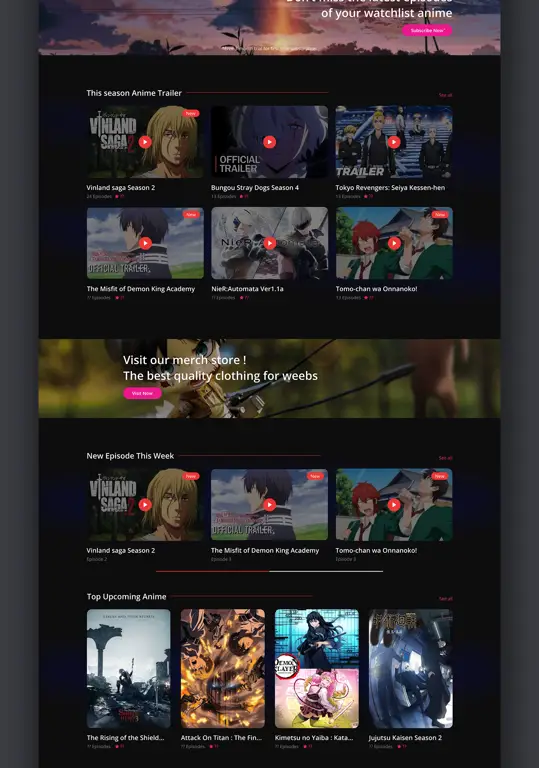Click 'Vinland saga Season 2' title in New Episode This Week
The height and width of the screenshot is (768, 539).
(x=121, y=551)
